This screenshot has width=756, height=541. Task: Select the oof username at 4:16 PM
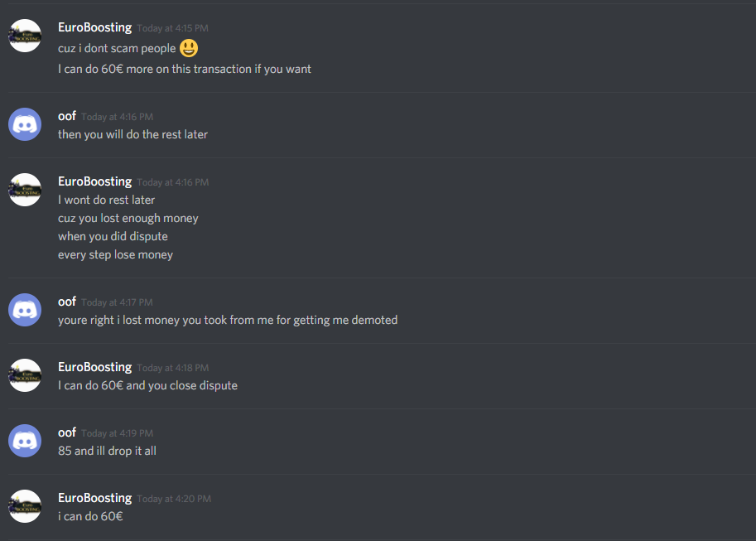point(67,116)
